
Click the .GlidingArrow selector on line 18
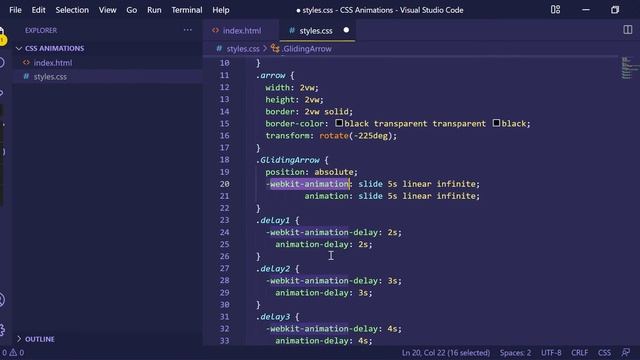click(x=288, y=160)
